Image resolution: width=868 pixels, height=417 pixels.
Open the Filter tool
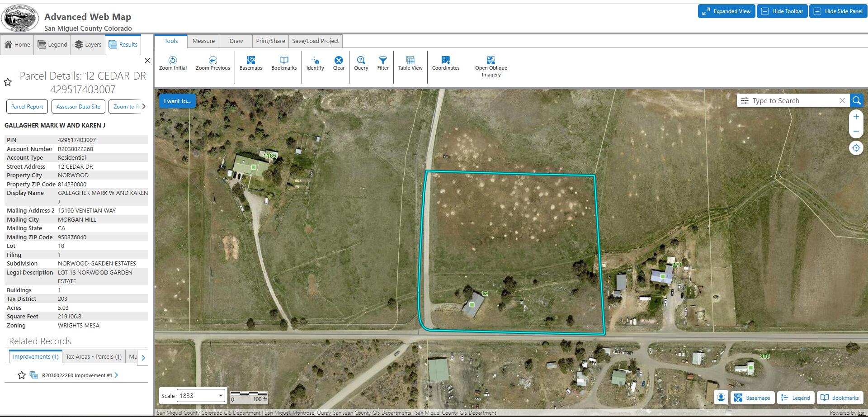coord(383,63)
